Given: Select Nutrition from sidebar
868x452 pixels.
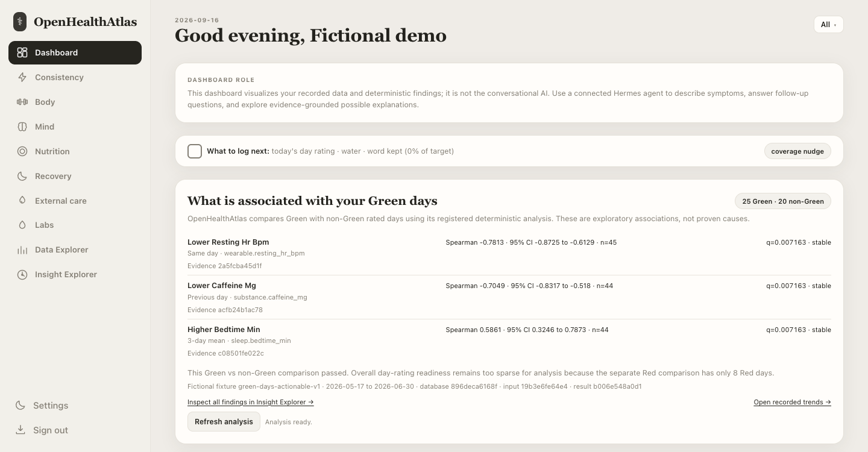Looking at the screenshot, I should (75, 151).
